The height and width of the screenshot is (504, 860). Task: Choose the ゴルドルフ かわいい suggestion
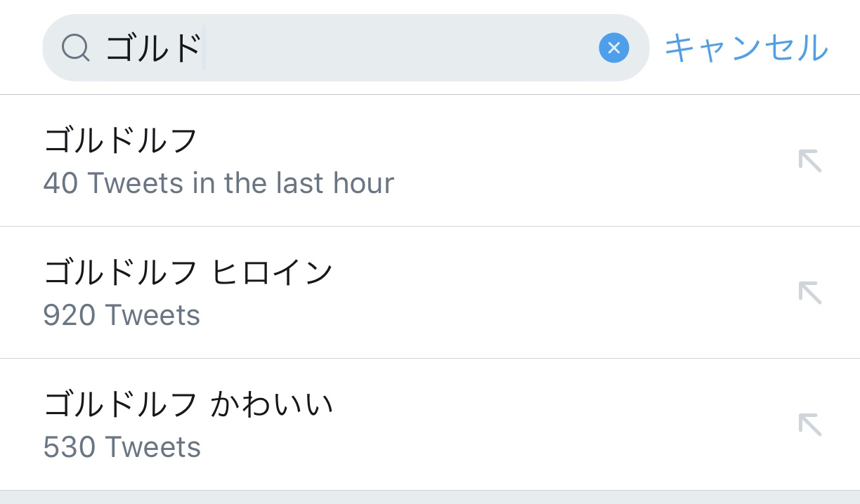(188, 404)
